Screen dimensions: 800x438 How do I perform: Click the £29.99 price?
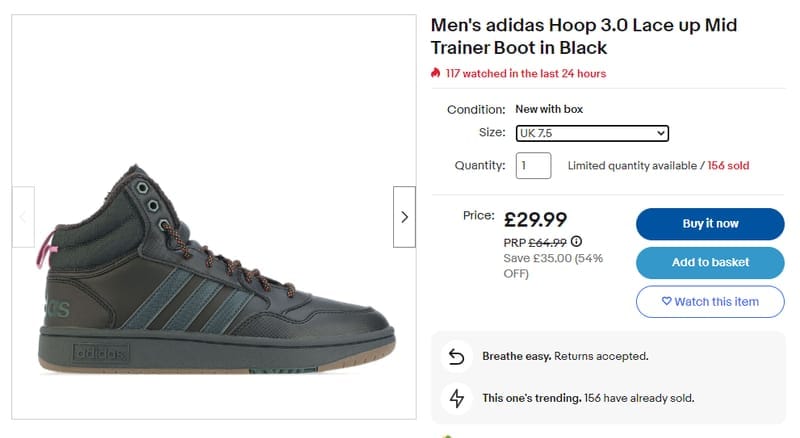point(535,220)
